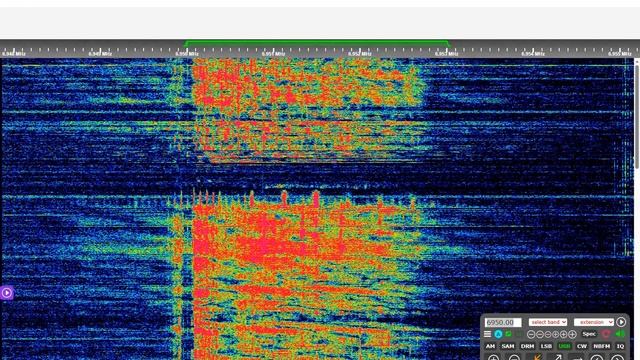Screen dimensions: 640x360
Task: Click the medium frequency step-down minus button
Action: [x=540, y=334]
